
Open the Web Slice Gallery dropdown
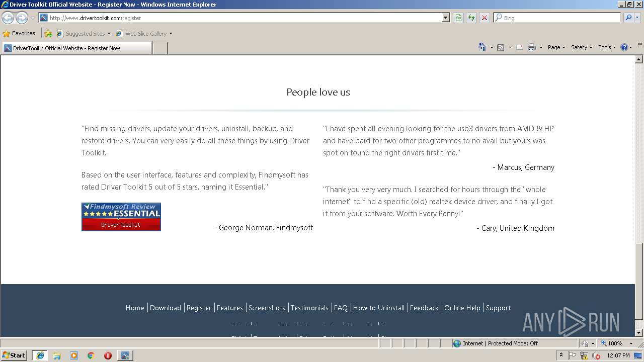pos(144,34)
